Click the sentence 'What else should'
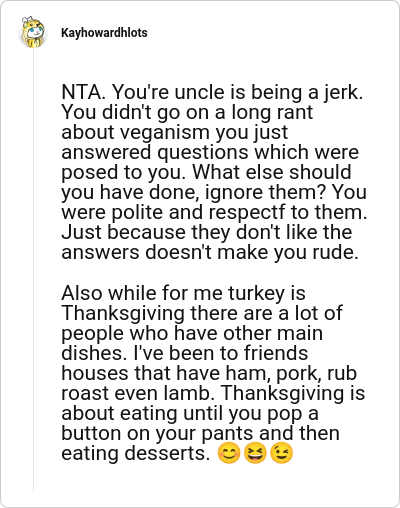Image resolution: width=400 pixels, height=508 pixels. click(x=272, y=172)
